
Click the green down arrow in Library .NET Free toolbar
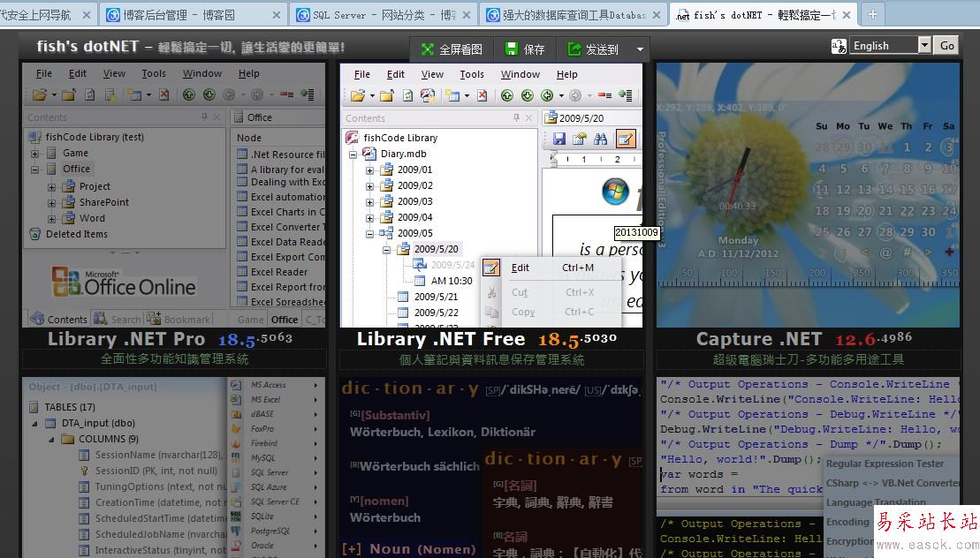click(528, 95)
